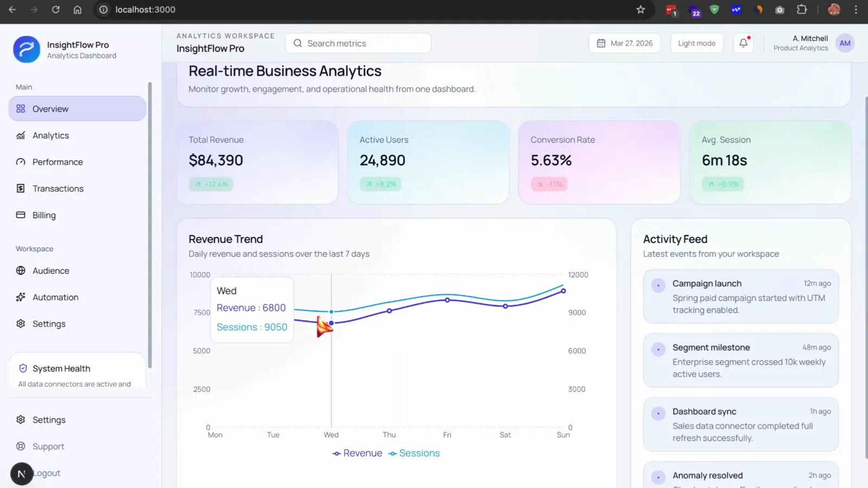Screen dimensions: 868x488
Task: Reload the page in browser
Action: tap(55, 10)
